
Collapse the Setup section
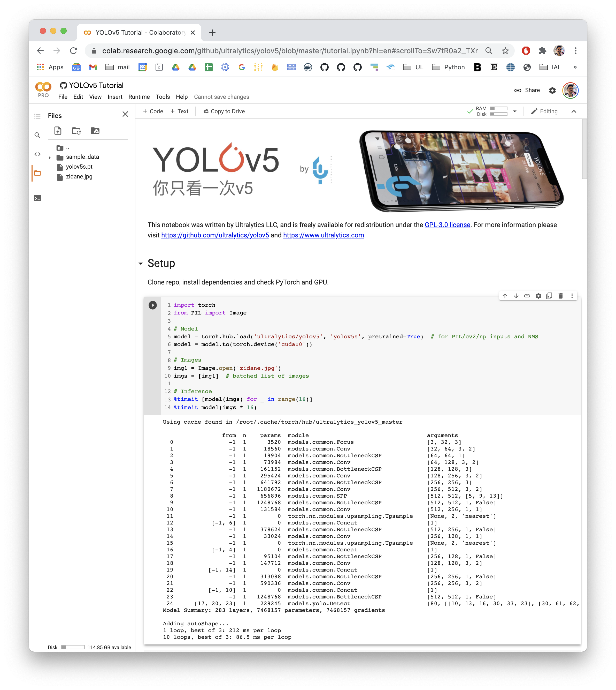141,263
